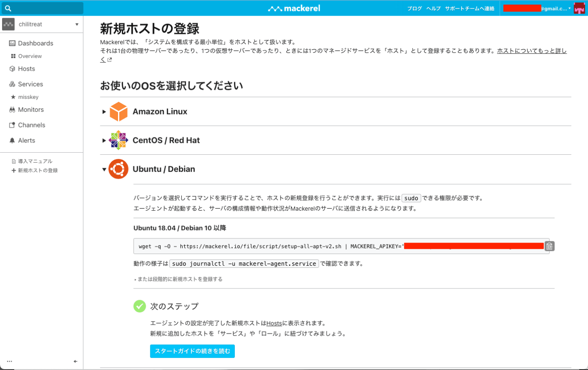
Task: Click the Dashboards chart icon
Action: [12, 43]
